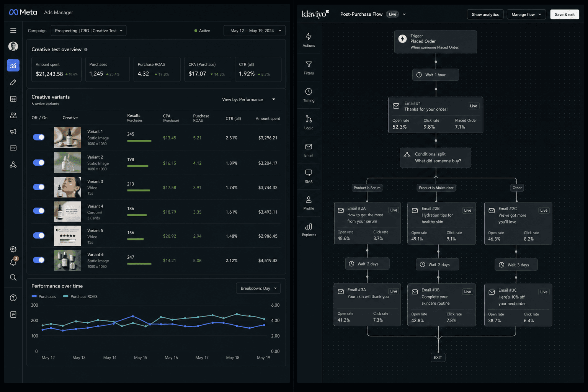Select the Klaviyo SMS chat component
This screenshot has width=588, height=392.
coord(309,176)
